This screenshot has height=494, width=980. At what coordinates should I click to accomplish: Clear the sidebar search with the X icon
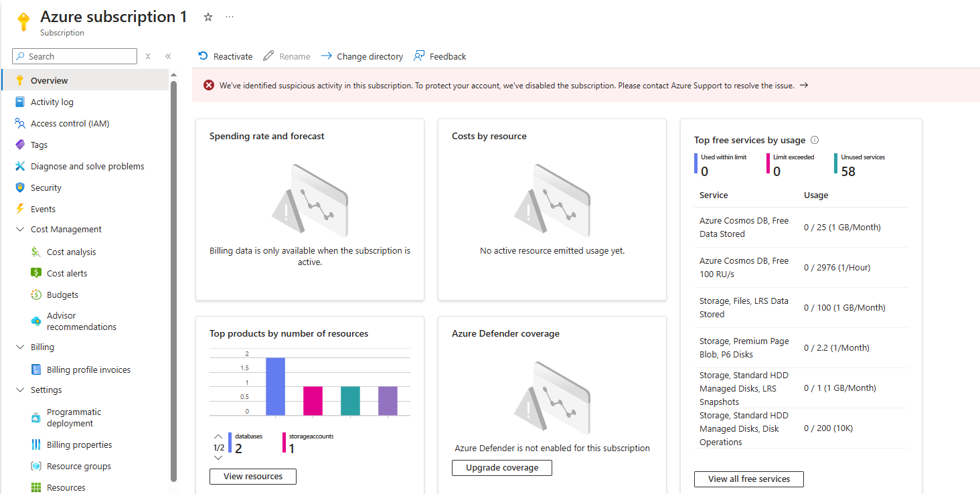point(148,56)
